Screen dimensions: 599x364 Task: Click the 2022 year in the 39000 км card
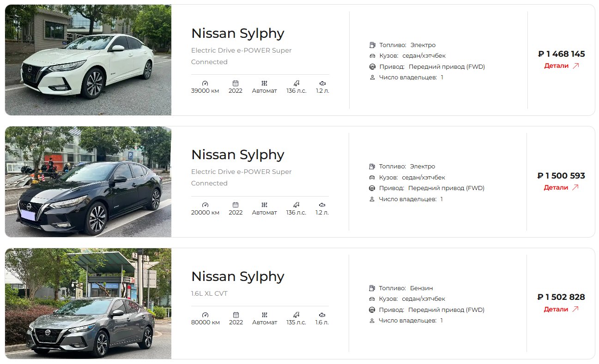[x=236, y=91]
